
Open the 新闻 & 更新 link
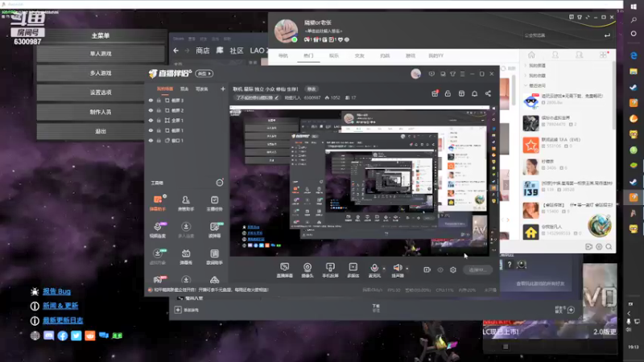point(60,306)
